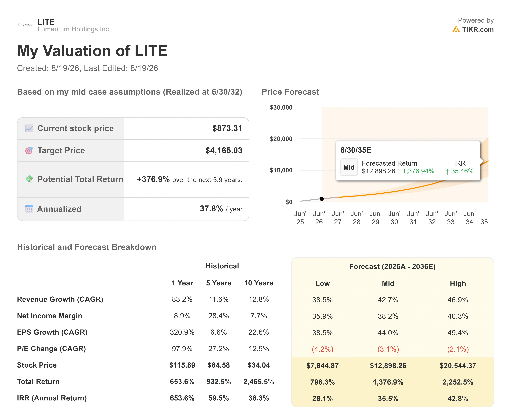This screenshot has width=511, height=420.
Task: Click the Historical and Forecast Breakdown heading
Action: 87,247
